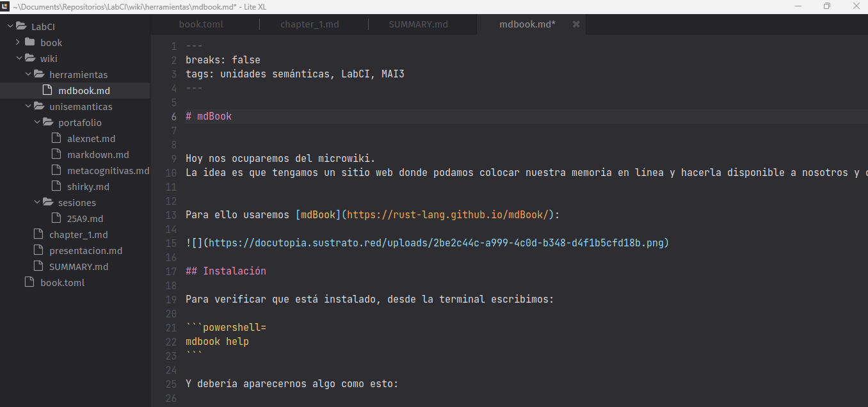The width and height of the screenshot is (868, 407).
Task: Click the herramientas folder icon
Action: [39, 74]
